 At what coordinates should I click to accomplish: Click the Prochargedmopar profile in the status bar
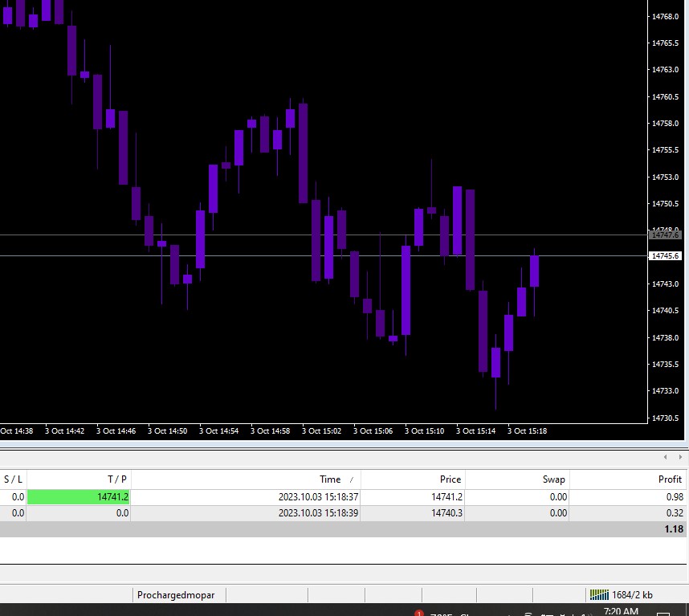(x=180, y=595)
